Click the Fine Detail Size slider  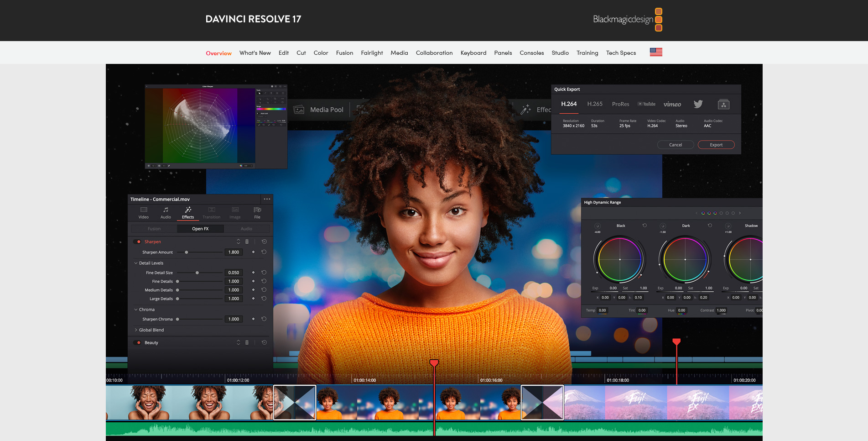coord(199,273)
